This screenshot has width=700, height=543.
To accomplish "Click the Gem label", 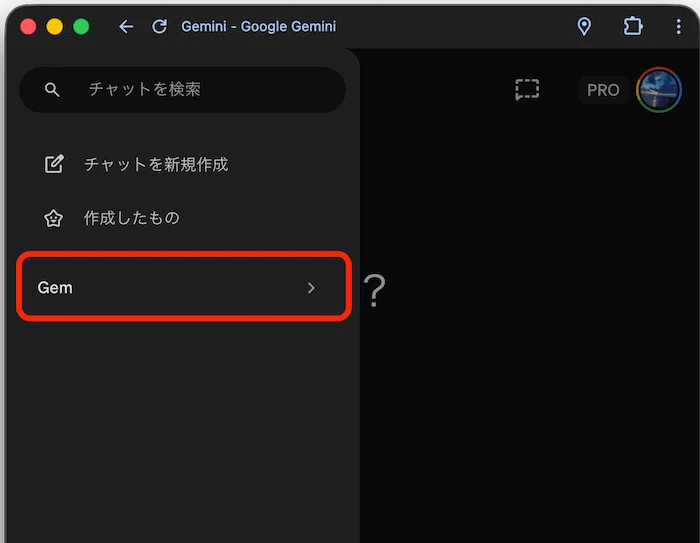I will tap(55, 288).
